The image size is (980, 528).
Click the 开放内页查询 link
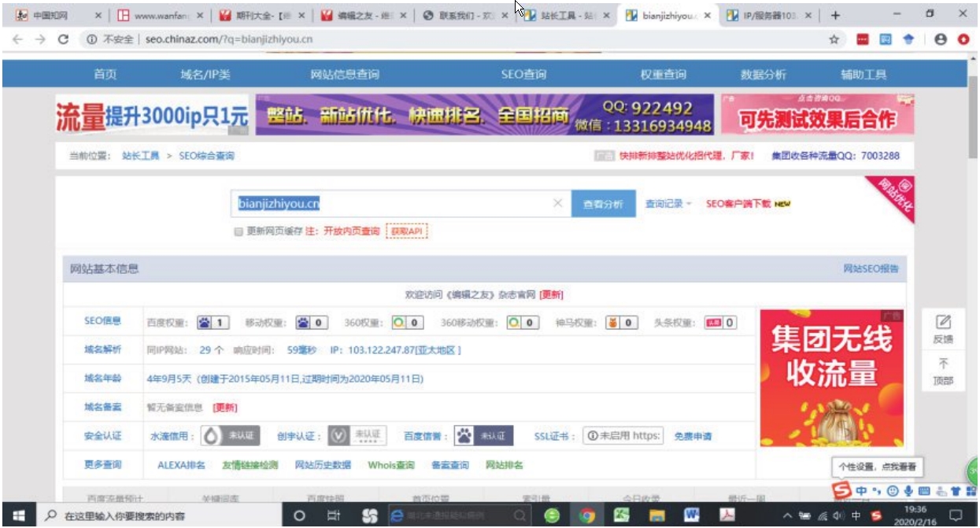pos(352,232)
